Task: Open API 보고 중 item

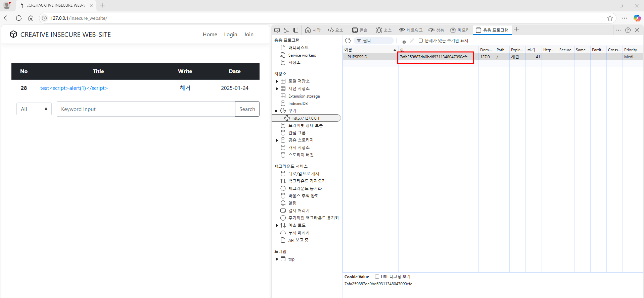Action: pos(298,240)
